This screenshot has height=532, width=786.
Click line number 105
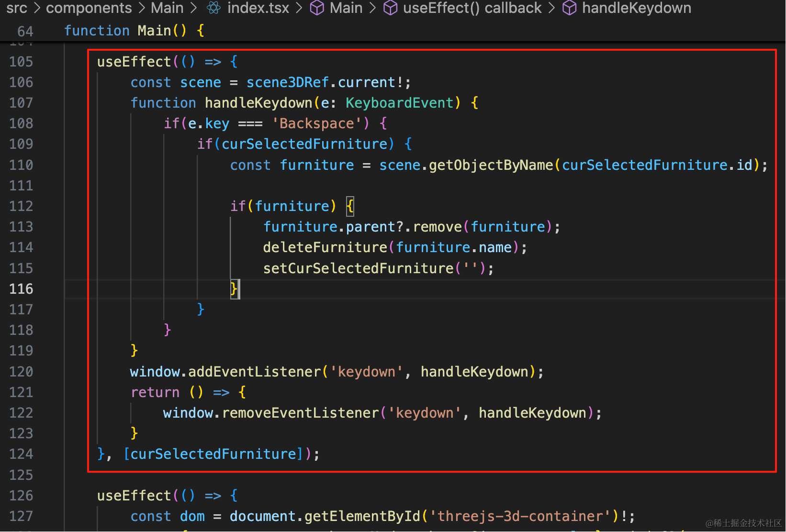(x=21, y=62)
